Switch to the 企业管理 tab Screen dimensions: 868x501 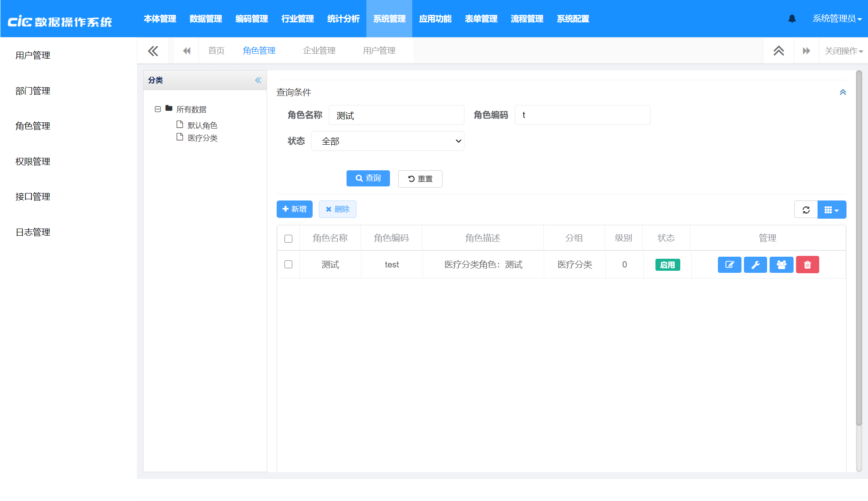click(x=319, y=50)
